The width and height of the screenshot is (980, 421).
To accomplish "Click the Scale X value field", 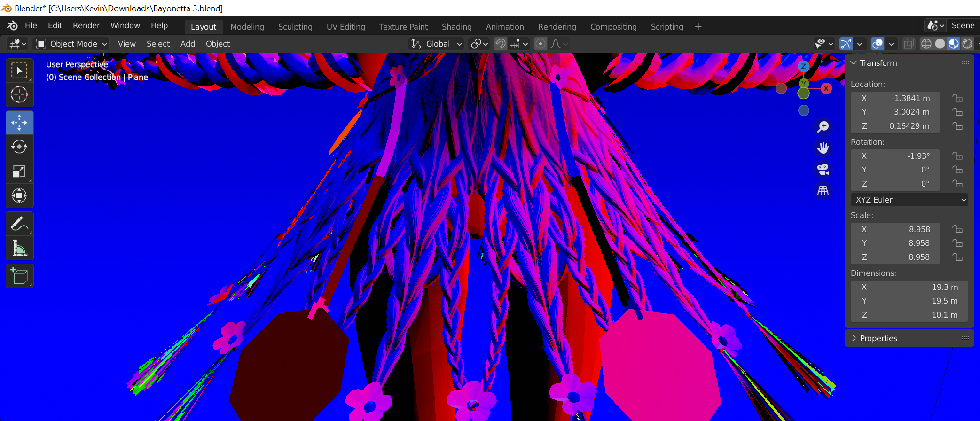I will click(895, 229).
